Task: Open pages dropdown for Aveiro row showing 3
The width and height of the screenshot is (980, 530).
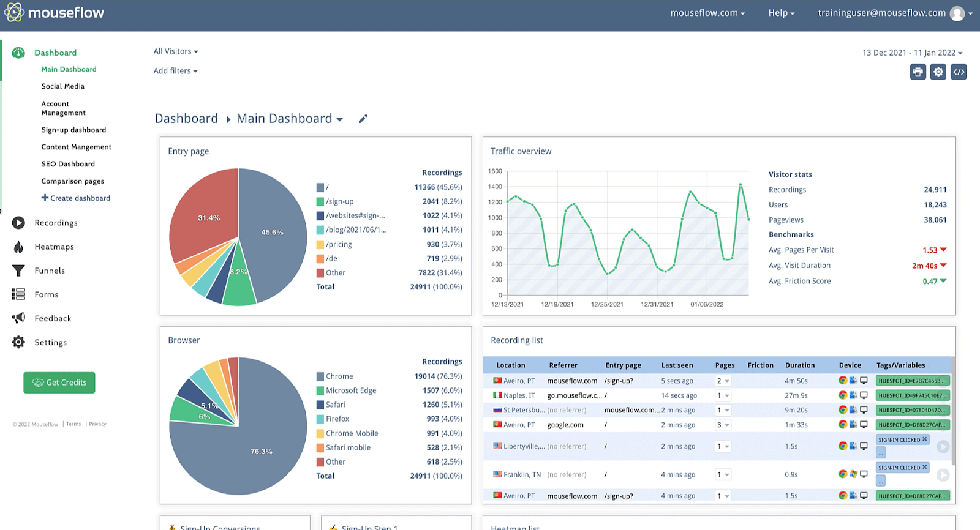Action: point(723,425)
